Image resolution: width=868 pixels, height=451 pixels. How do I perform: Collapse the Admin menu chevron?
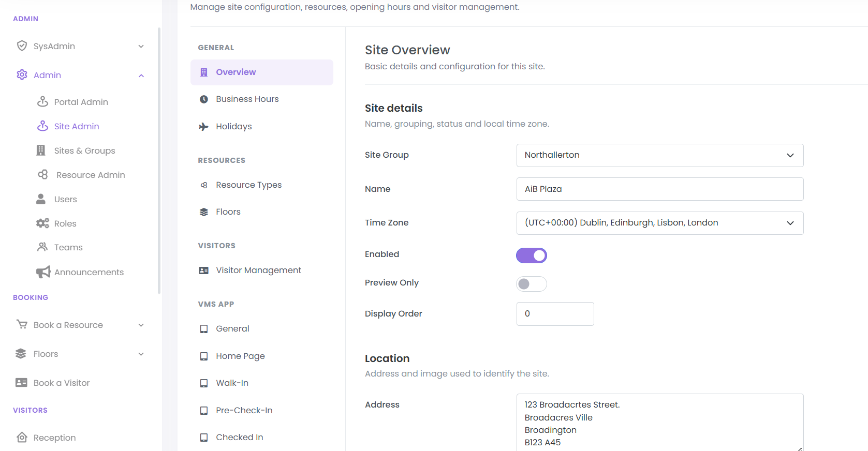pos(141,76)
